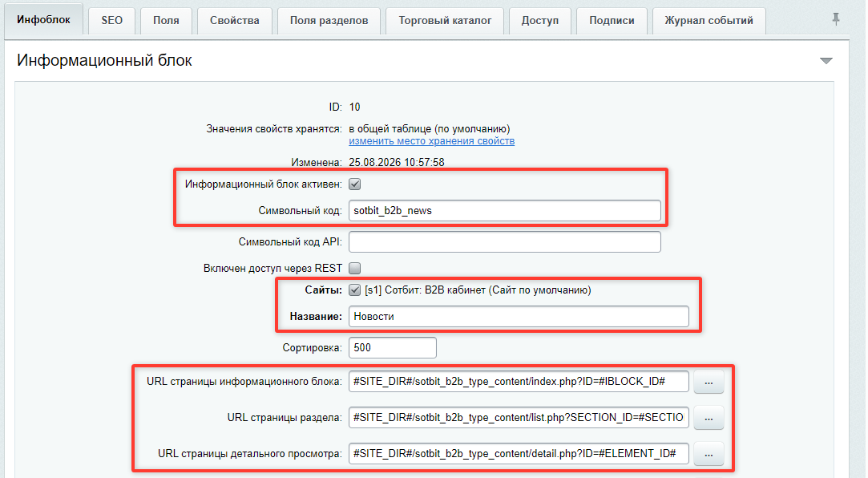Click the Название field with Новости

[519, 316]
